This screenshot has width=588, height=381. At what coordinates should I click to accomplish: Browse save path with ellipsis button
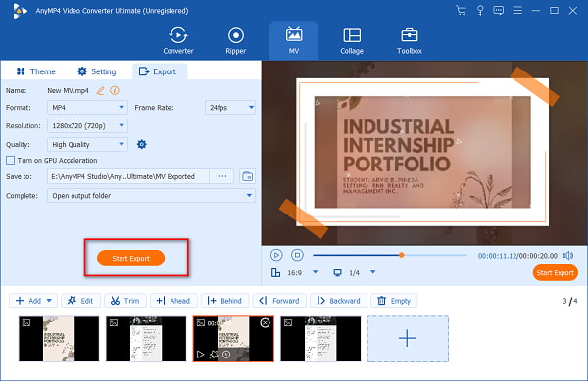point(222,176)
